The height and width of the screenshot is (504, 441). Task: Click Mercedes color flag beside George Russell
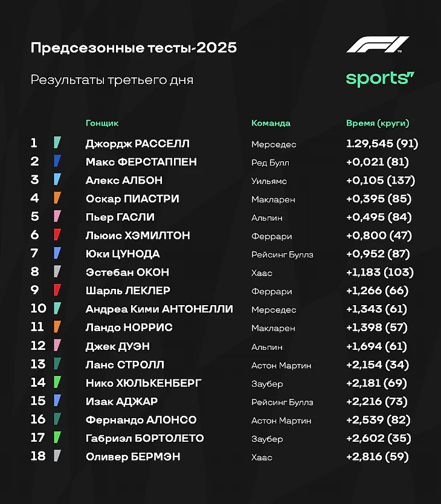pos(57,143)
